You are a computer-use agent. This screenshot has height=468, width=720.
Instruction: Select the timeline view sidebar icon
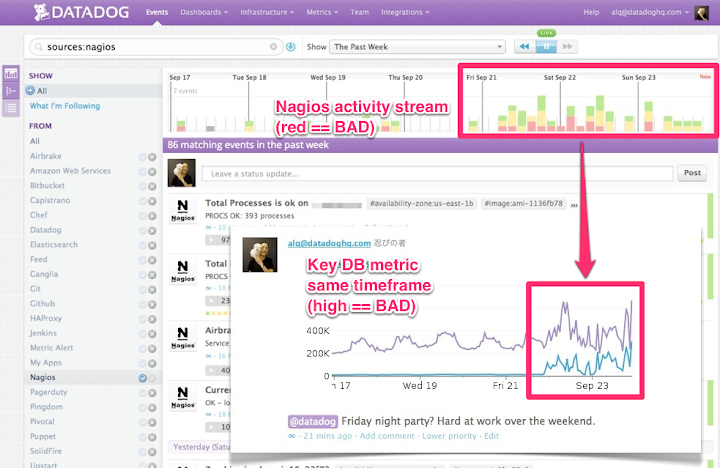pos(11,91)
